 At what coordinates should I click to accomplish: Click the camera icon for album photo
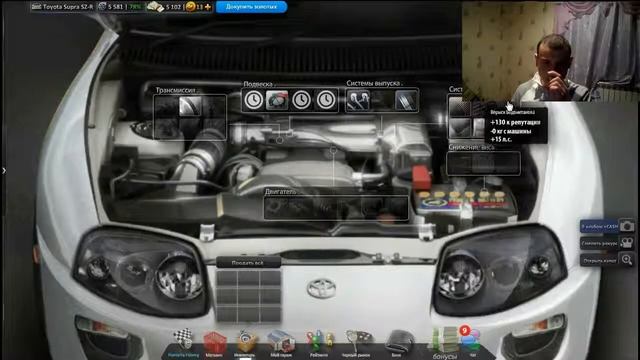click(627, 226)
